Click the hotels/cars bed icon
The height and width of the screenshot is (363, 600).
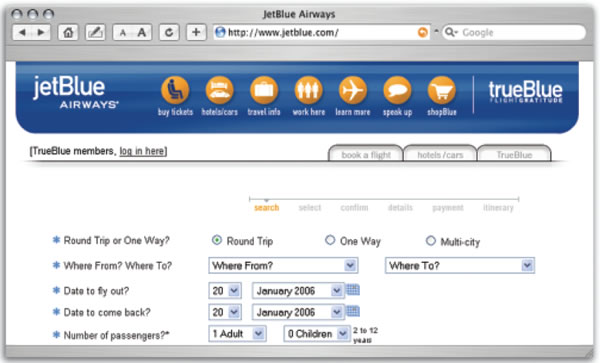point(219,90)
